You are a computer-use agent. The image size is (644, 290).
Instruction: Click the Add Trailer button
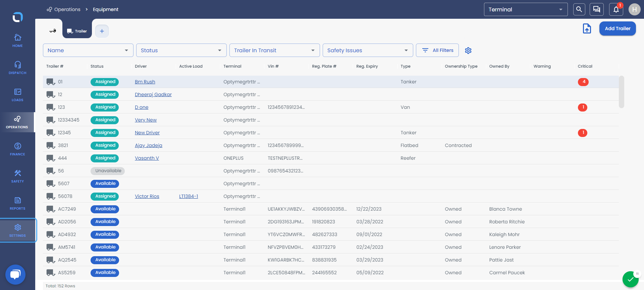pos(618,28)
